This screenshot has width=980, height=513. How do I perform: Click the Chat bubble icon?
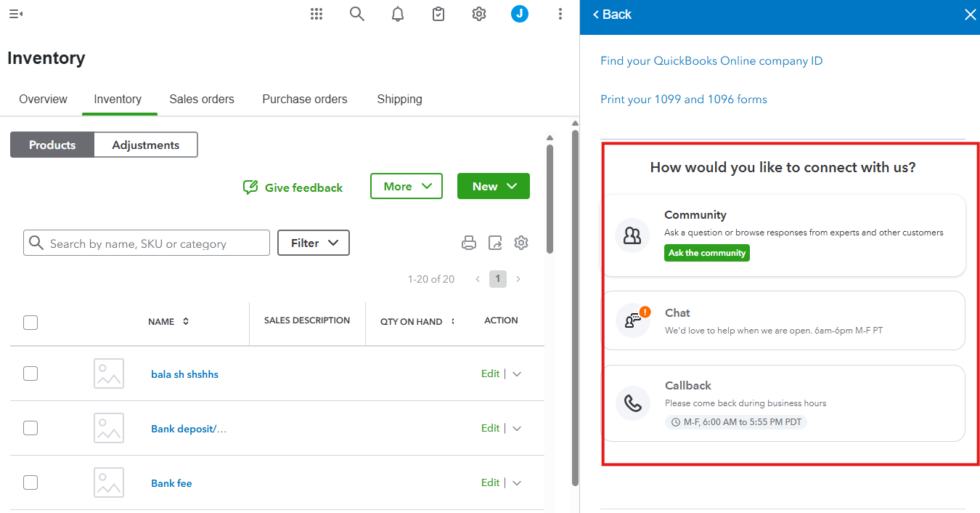click(x=632, y=320)
